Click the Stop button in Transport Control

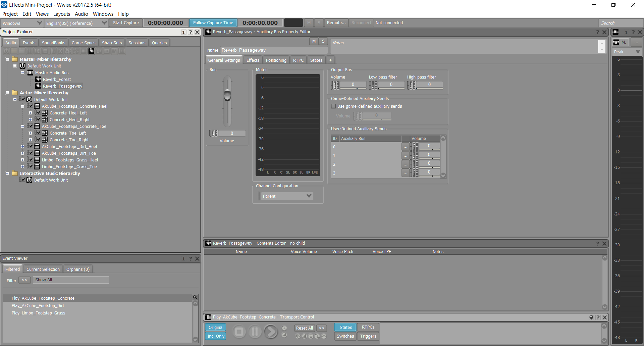tap(239, 332)
